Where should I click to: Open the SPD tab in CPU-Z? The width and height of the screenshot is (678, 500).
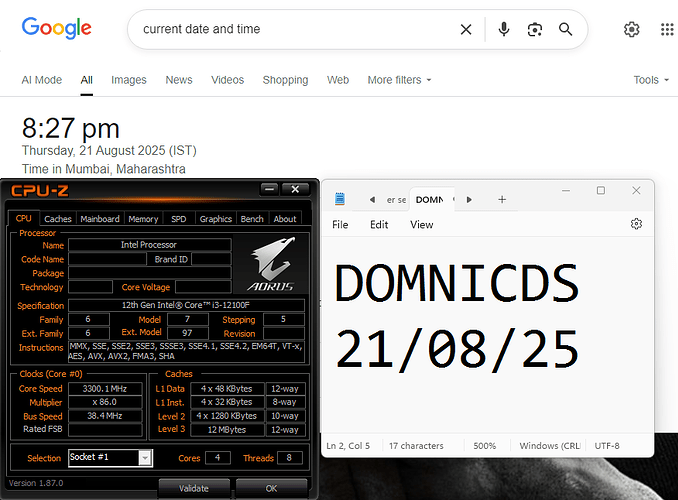179,219
